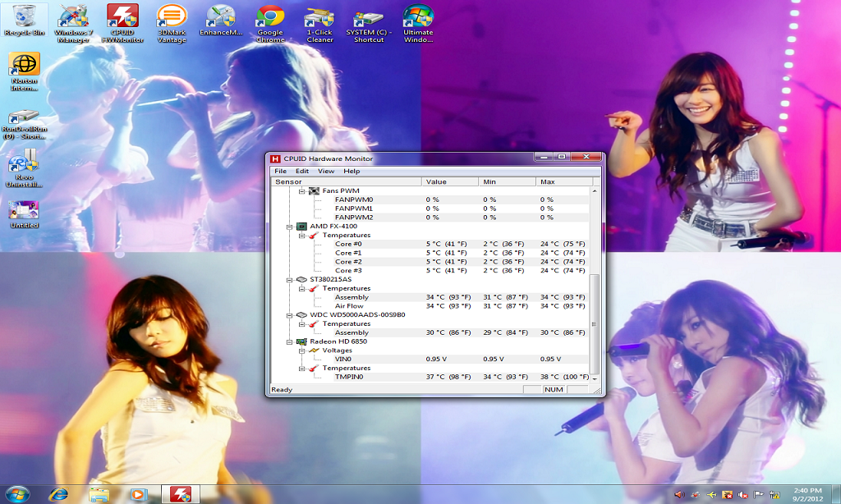841x504 pixels.
Task: Click the Value column header
Action: pos(450,181)
